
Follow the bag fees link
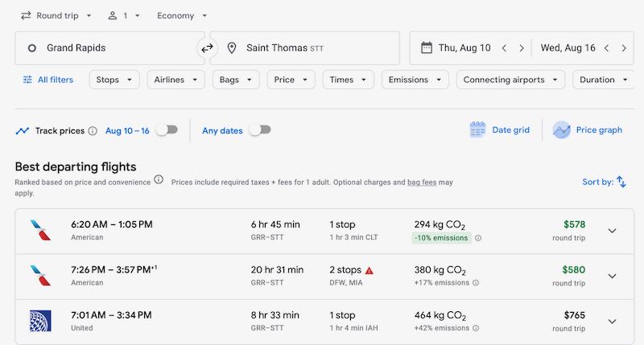[x=422, y=183]
